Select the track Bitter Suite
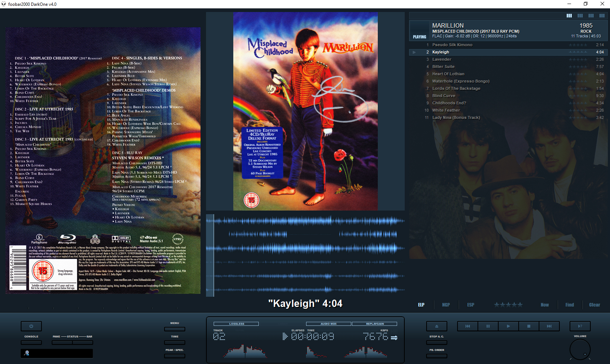The width and height of the screenshot is (610, 364). pyautogui.click(x=508, y=67)
